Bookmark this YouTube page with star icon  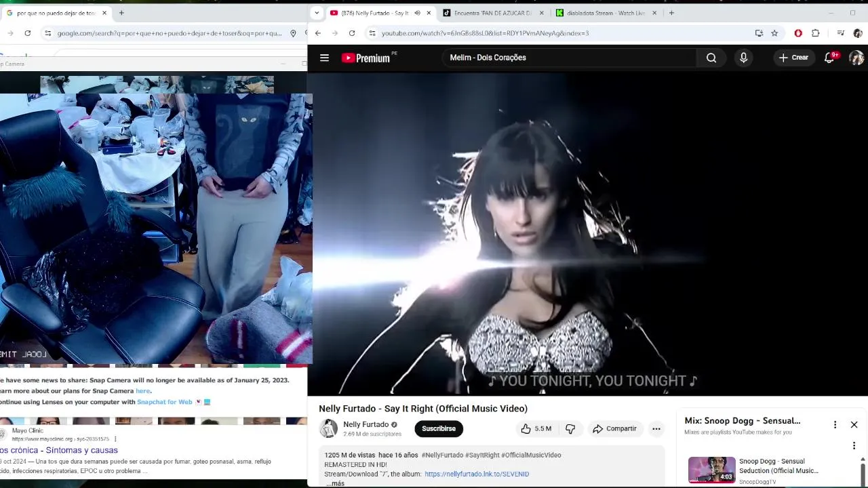774,33
